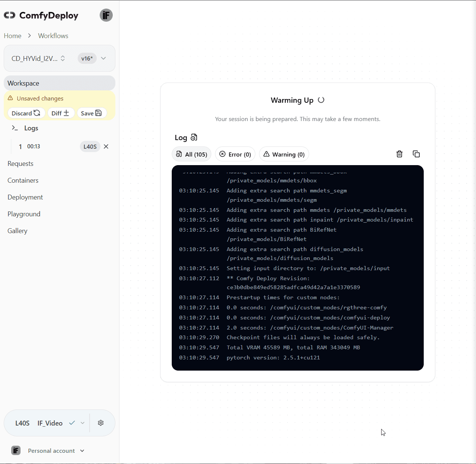Discard the unsaved changes
Screen dimensions: 476x464
point(26,113)
